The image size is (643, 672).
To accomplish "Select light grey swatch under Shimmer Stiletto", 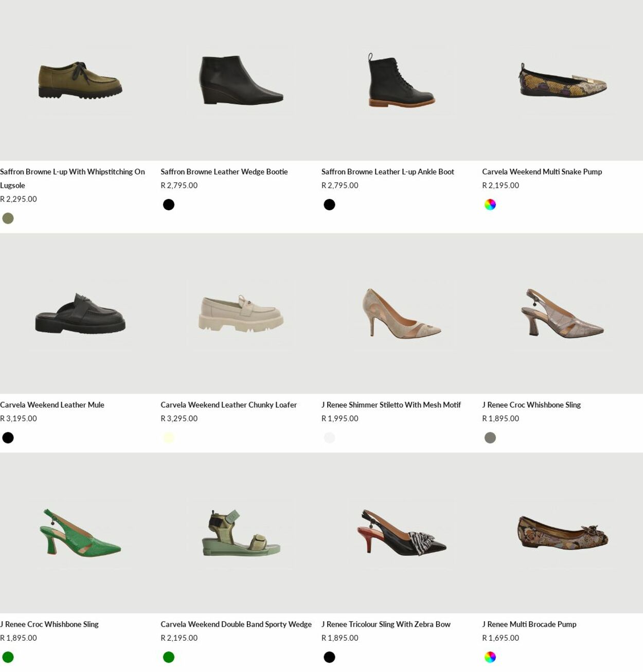I will pyautogui.click(x=329, y=438).
